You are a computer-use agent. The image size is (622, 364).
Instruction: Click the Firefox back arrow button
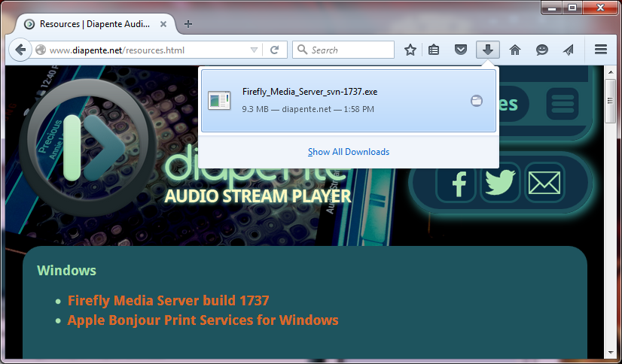[x=18, y=50]
